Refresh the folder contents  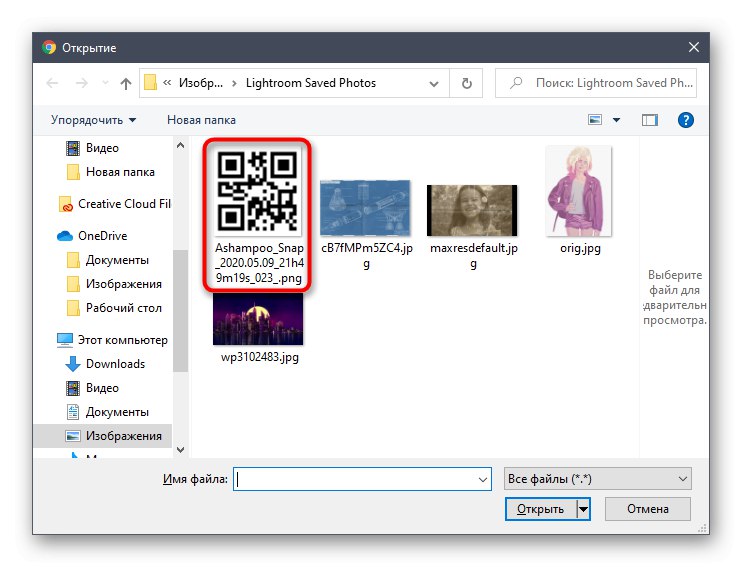click(x=467, y=83)
